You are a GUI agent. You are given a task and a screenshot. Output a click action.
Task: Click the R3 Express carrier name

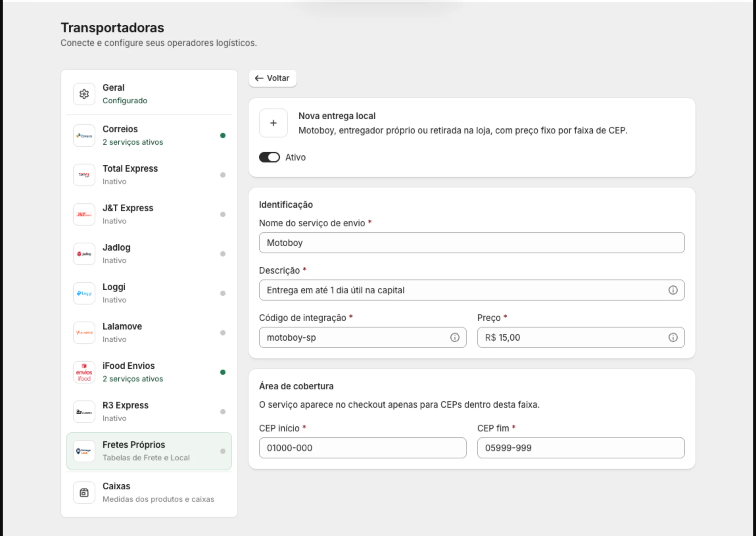(126, 405)
